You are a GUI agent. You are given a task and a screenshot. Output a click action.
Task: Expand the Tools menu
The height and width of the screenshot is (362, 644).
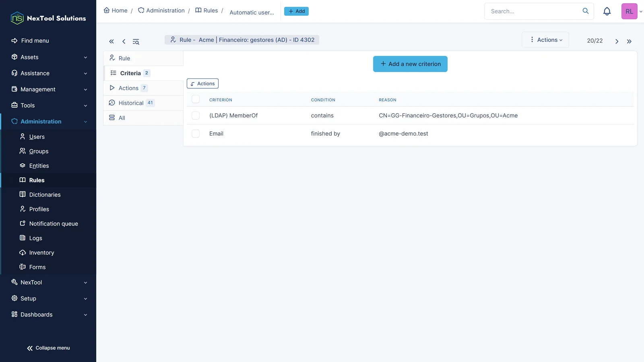tap(48, 105)
